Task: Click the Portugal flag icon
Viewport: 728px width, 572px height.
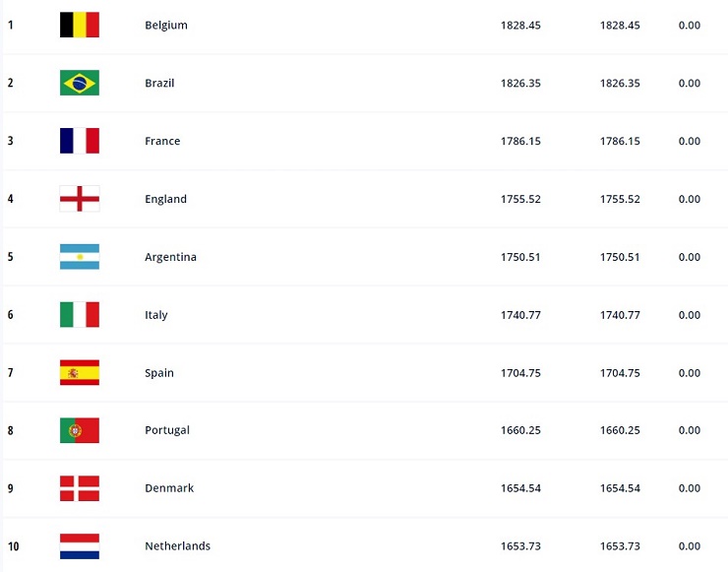Action: pos(80,430)
